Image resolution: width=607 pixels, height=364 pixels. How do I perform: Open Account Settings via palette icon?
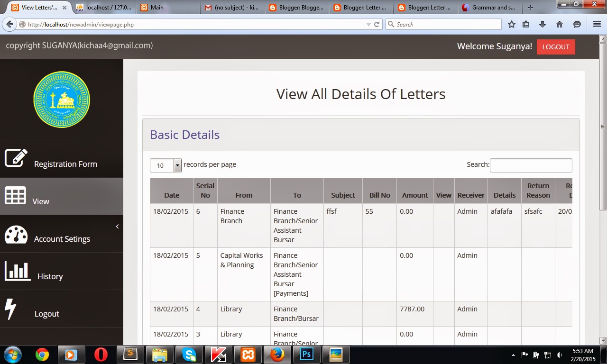(x=16, y=234)
